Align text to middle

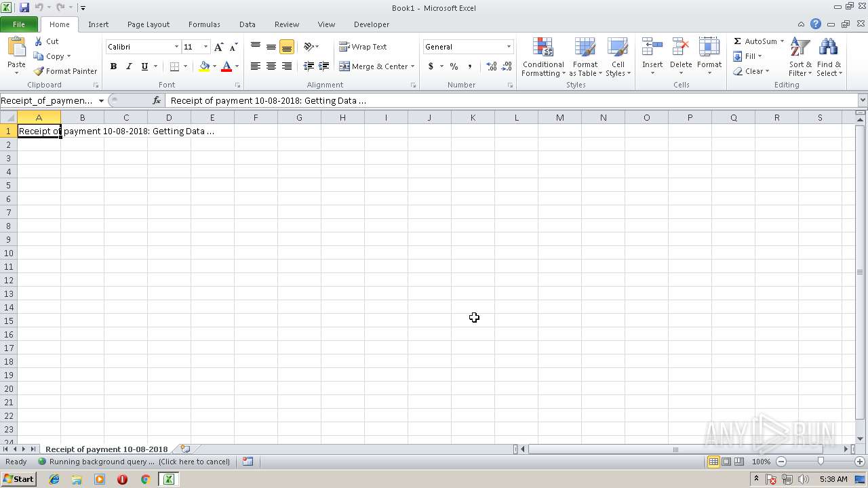271,47
